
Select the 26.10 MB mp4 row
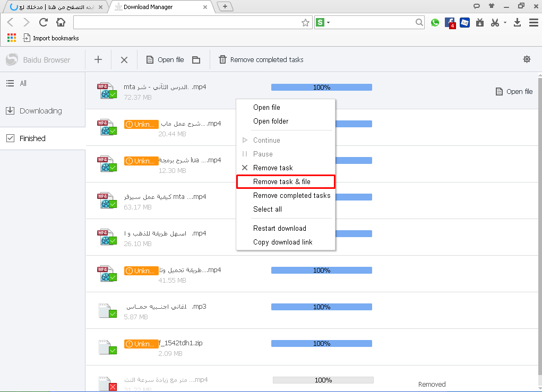(x=312, y=237)
